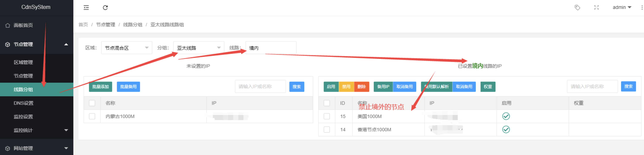Click the refresh page icon
The width and height of the screenshot is (644, 155).
tap(105, 8)
